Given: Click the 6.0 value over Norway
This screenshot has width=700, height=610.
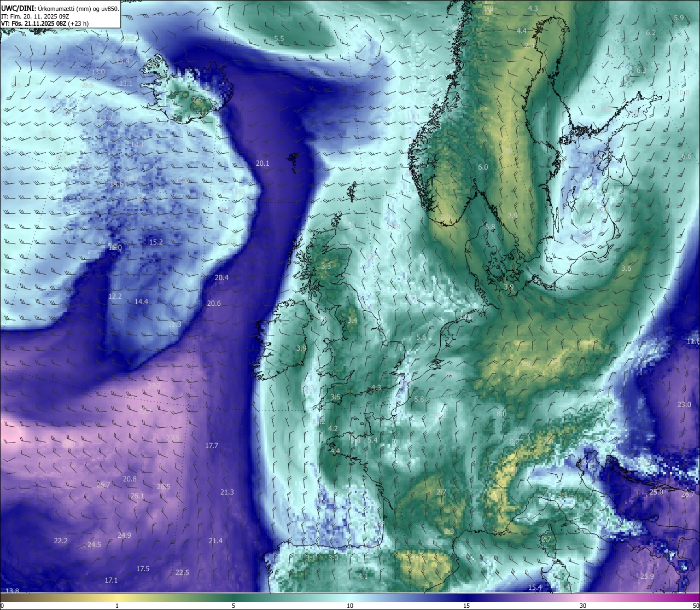Looking at the screenshot, I should click(x=483, y=167).
